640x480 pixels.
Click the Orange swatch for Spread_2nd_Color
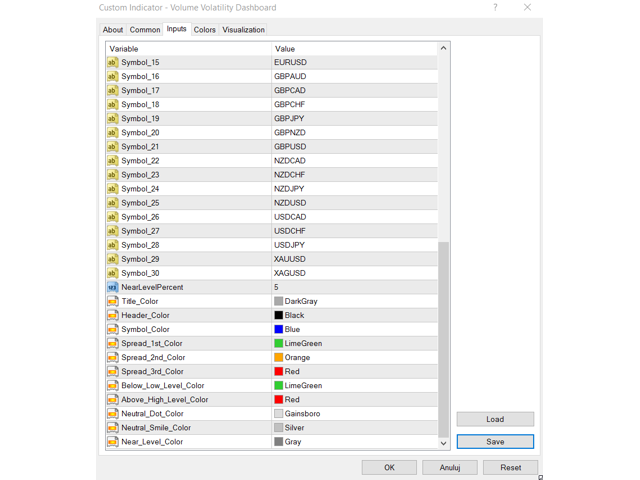pyautogui.click(x=279, y=358)
